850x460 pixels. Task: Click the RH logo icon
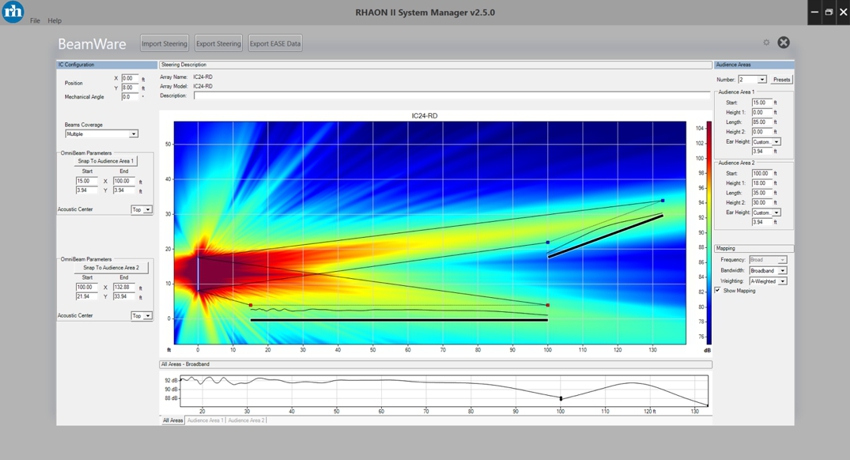click(x=12, y=11)
